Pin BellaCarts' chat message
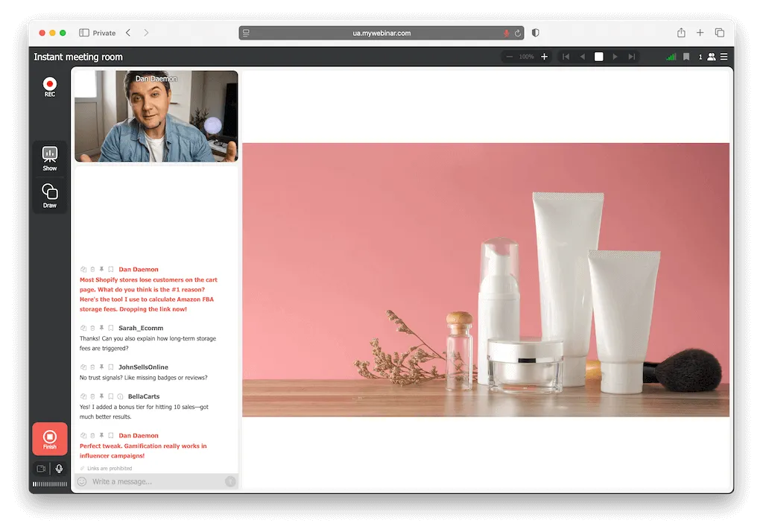763x532 pixels. point(101,396)
